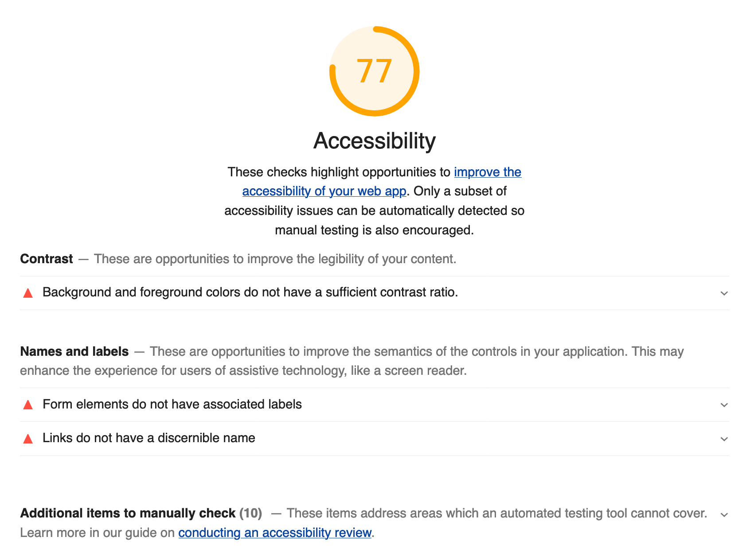Click the warning triangle beside form elements audit

[x=27, y=404]
